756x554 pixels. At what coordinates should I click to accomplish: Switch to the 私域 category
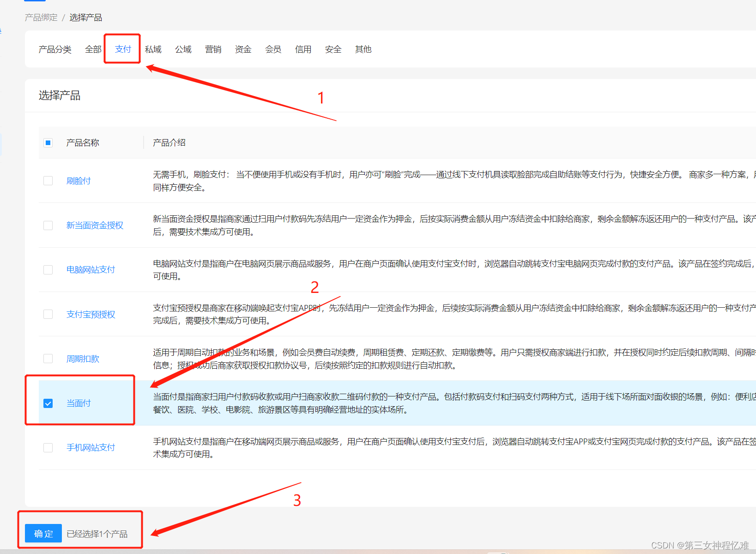[x=153, y=49]
